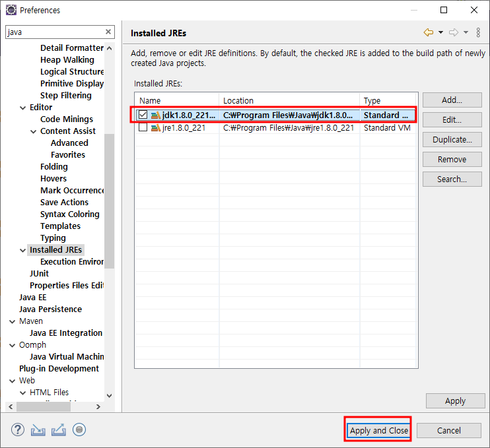Click the tree scroll-down arrow

[x=110, y=396]
